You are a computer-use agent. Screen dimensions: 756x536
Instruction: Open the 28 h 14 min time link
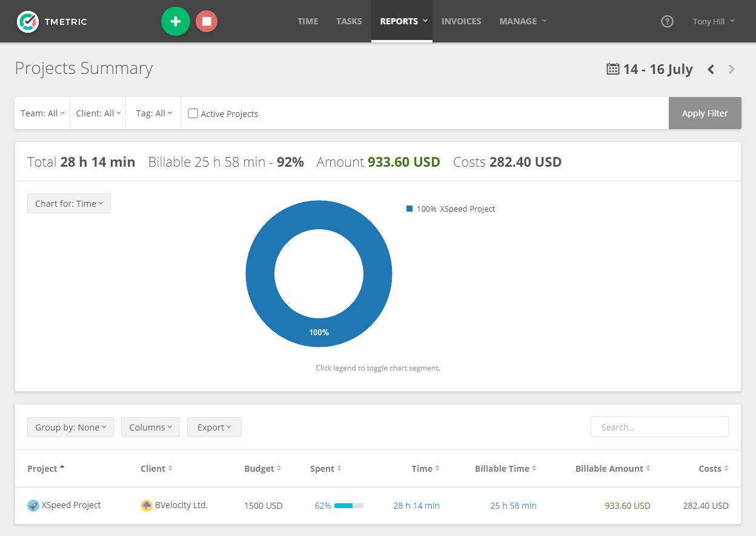tap(416, 506)
